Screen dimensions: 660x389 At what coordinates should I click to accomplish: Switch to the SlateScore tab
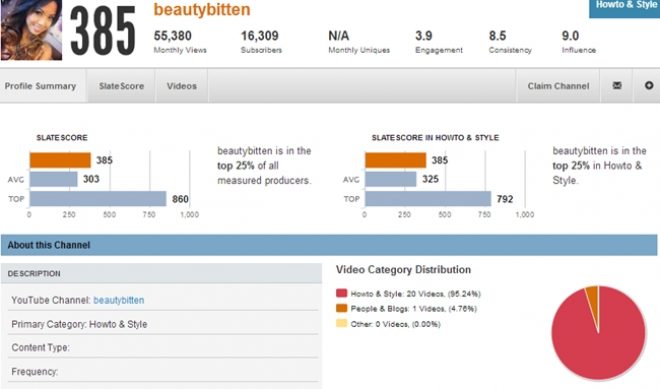tap(121, 86)
